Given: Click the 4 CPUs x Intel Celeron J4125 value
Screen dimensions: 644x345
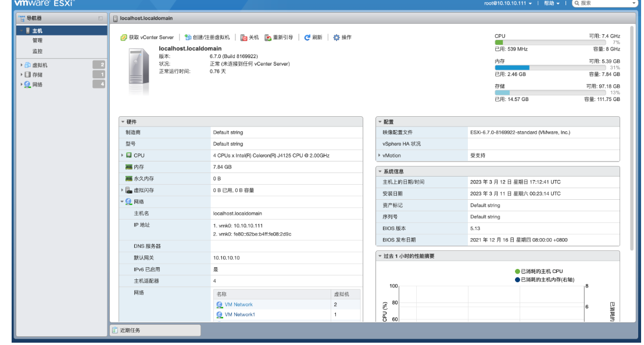Looking at the screenshot, I should click(x=271, y=156).
